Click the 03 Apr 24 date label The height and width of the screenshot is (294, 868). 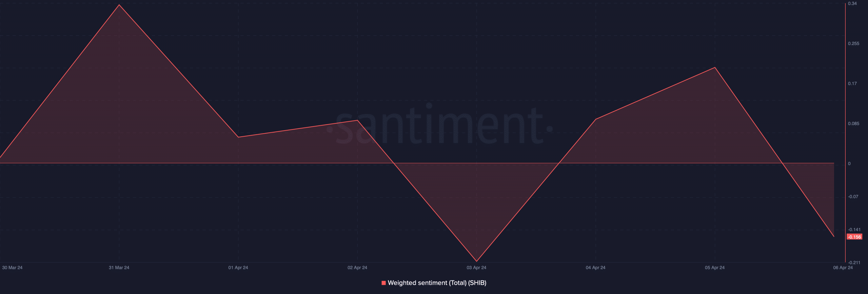coord(476,268)
